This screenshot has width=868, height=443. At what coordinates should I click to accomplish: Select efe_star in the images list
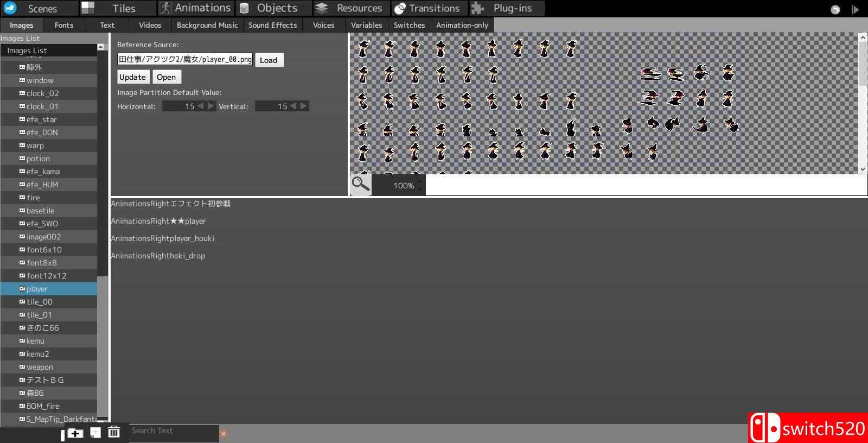42,119
